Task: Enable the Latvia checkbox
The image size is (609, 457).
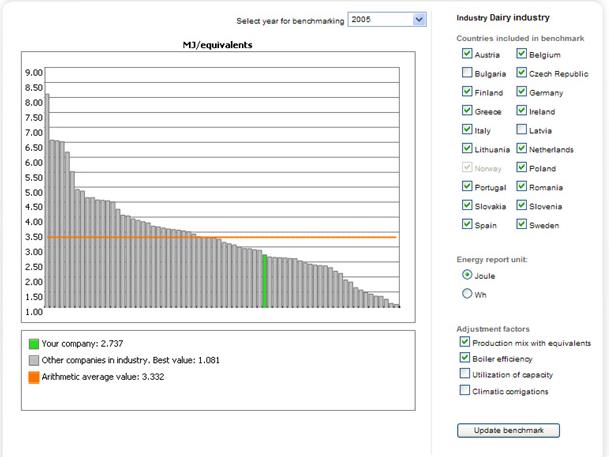Action: (521, 129)
